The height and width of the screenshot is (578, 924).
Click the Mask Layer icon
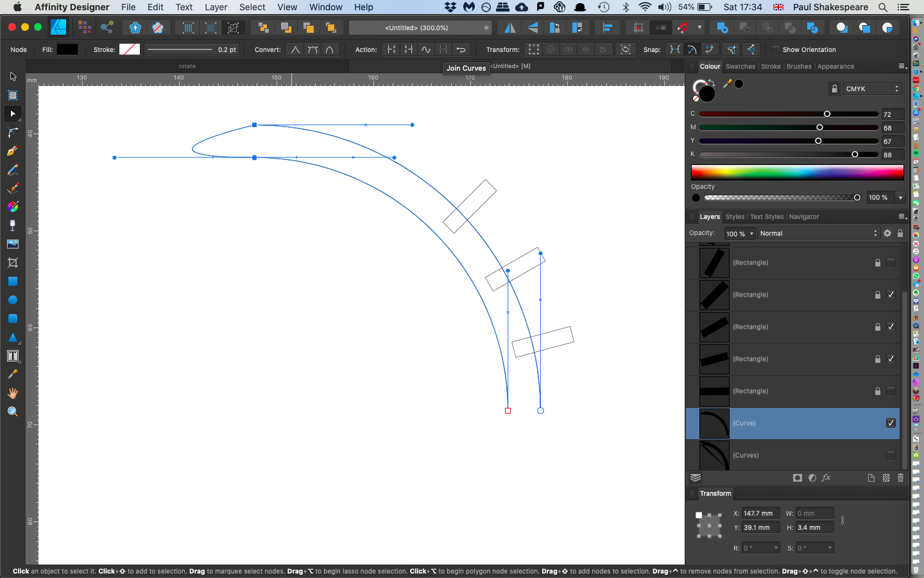tap(798, 478)
